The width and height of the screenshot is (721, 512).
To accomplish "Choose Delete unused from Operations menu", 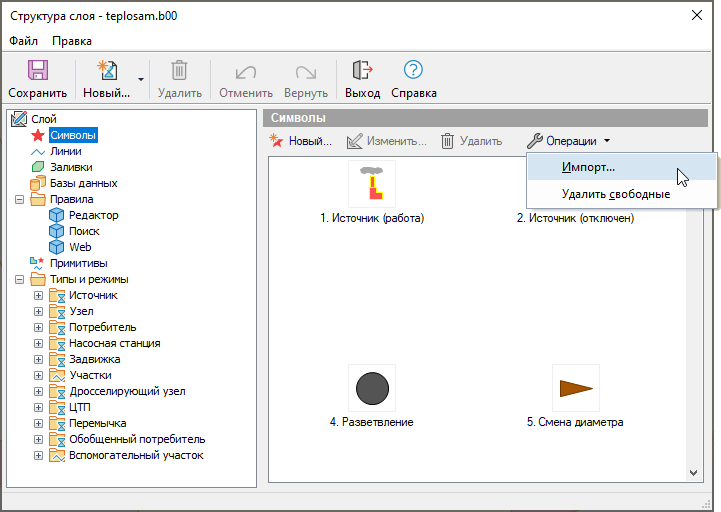I will pos(615,194).
